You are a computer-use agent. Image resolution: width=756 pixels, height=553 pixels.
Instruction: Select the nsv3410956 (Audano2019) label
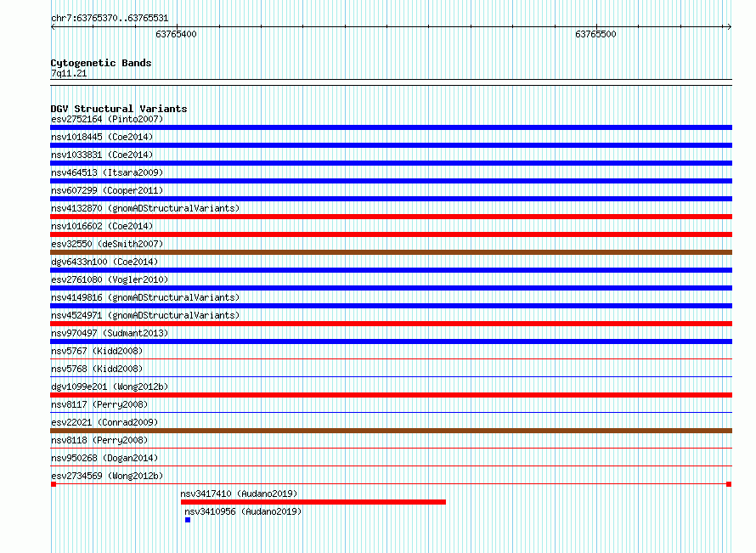coord(243,511)
